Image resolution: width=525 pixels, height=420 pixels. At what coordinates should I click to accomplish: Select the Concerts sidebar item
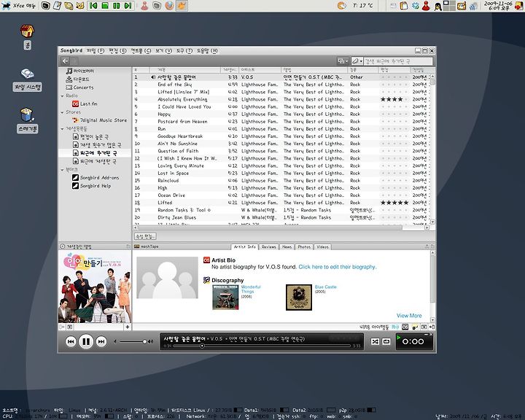79,87
